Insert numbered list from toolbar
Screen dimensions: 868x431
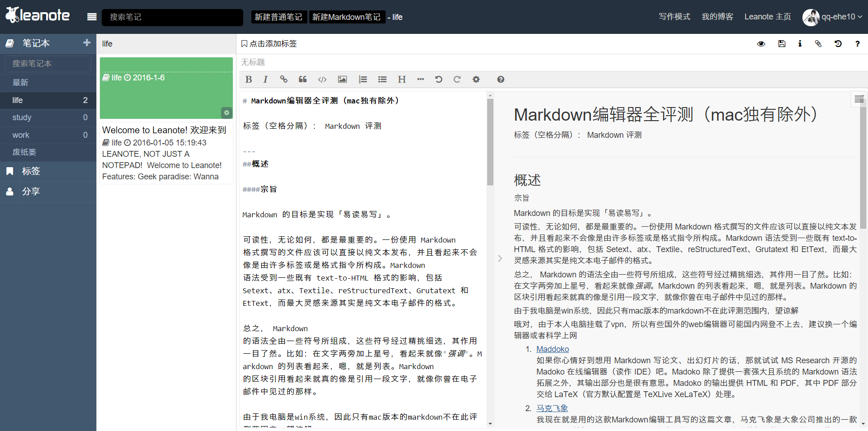click(x=363, y=80)
